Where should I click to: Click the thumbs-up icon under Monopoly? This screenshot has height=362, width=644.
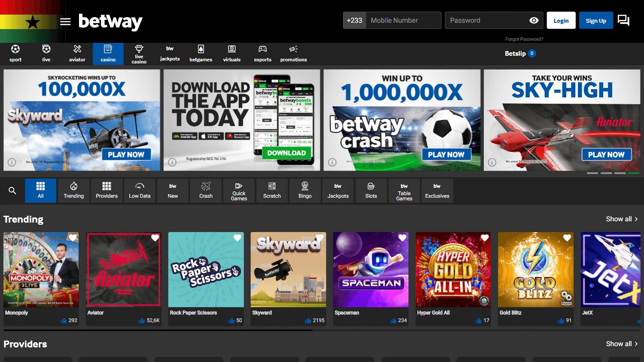(64, 320)
